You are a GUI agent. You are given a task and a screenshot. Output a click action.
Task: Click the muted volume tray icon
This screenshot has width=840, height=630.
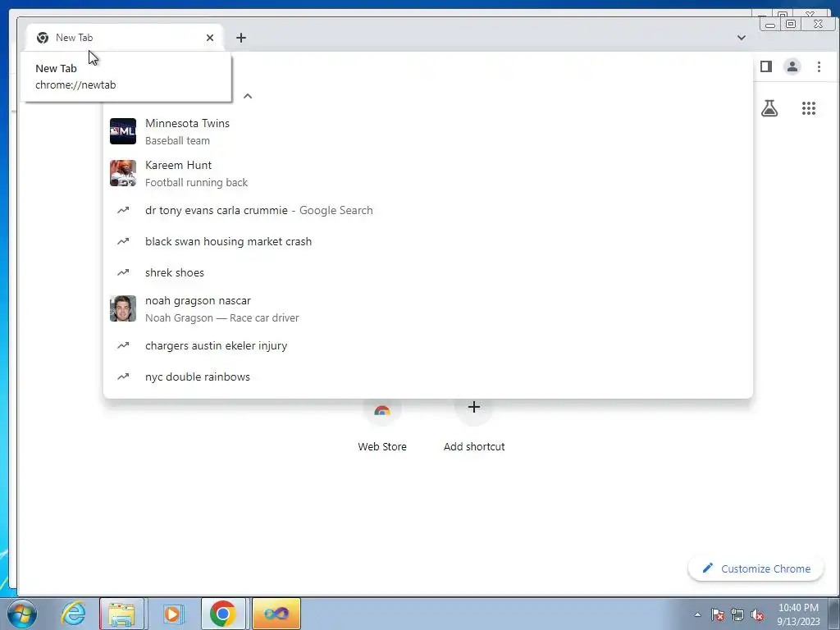point(757,614)
